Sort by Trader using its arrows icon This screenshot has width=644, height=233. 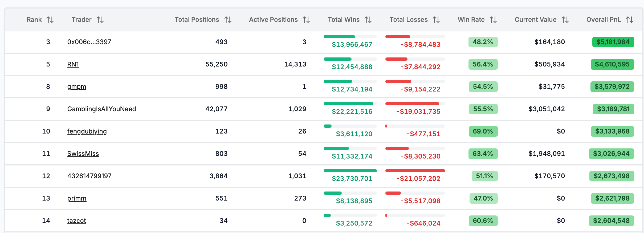(x=100, y=20)
